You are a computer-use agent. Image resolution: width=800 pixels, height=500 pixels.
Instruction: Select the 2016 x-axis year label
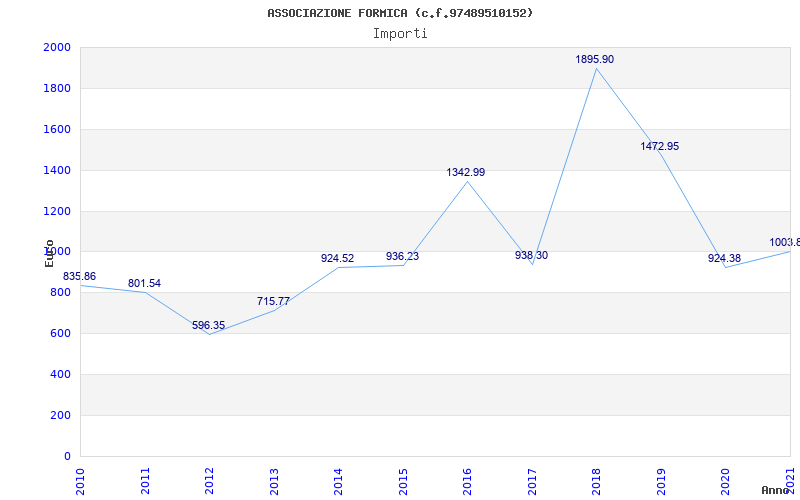(x=468, y=481)
